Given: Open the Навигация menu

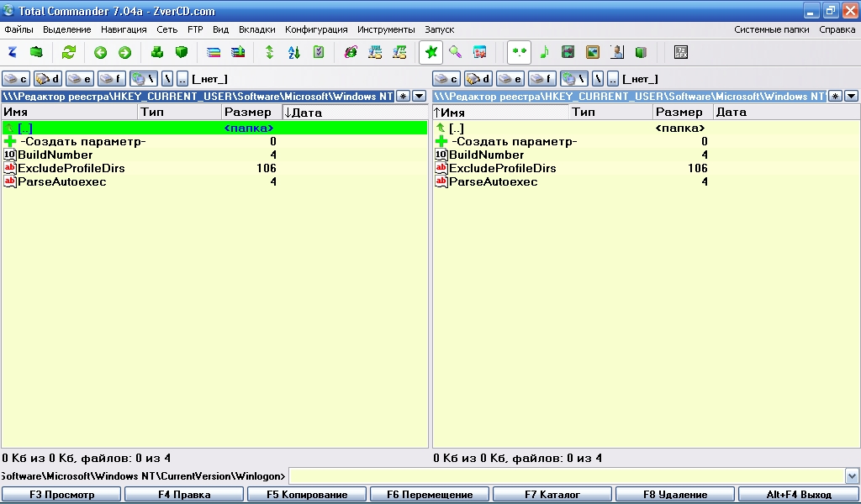Looking at the screenshot, I should point(124,29).
